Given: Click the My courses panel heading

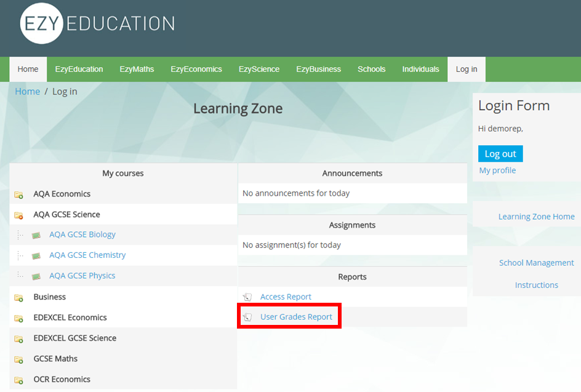Looking at the screenshot, I should 123,174.
